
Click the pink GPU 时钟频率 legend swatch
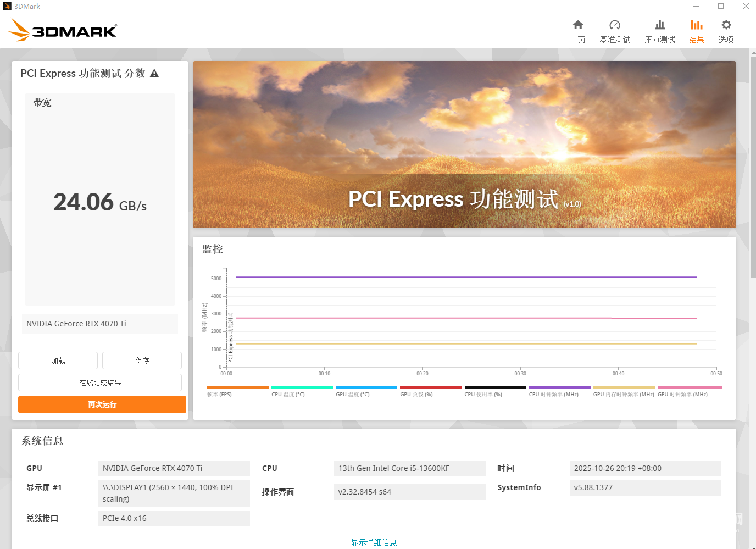(x=689, y=387)
